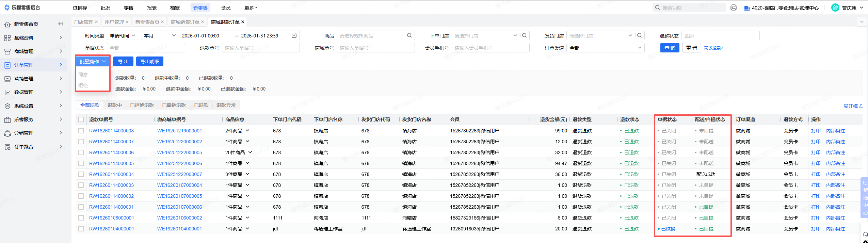Click the 查询 button
This screenshot has width=868, height=243.
click(x=670, y=48)
